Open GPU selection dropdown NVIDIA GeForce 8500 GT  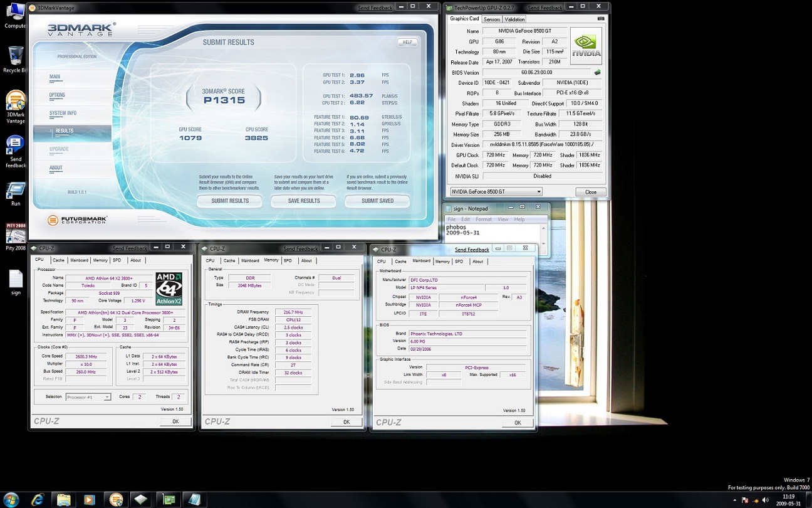[496, 191]
